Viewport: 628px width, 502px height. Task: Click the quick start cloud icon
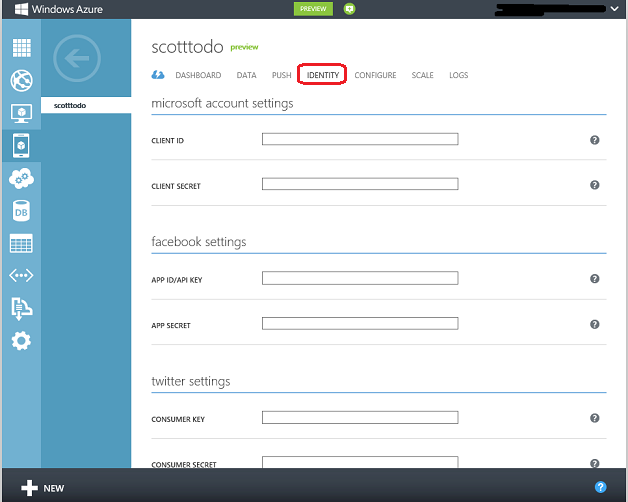point(158,75)
